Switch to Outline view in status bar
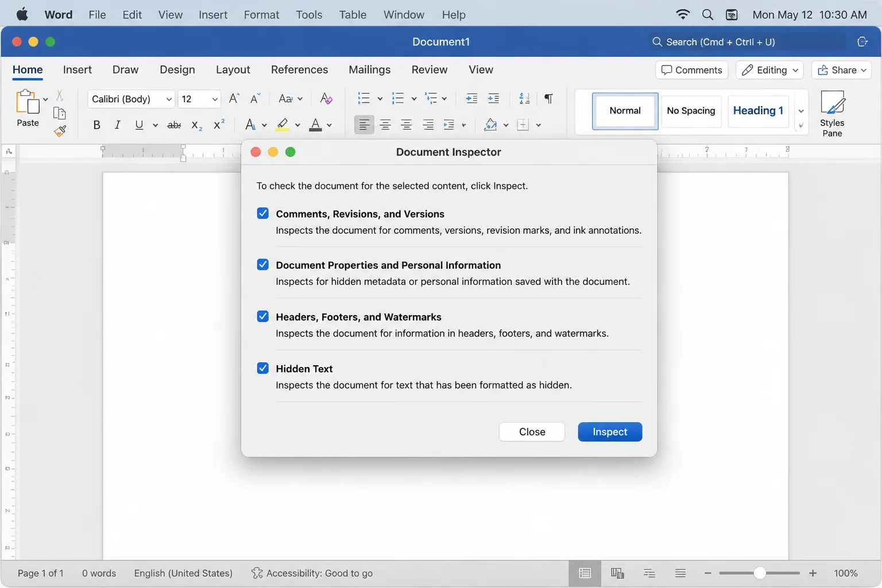Screen dimensions: 882x588 pyautogui.click(x=649, y=573)
